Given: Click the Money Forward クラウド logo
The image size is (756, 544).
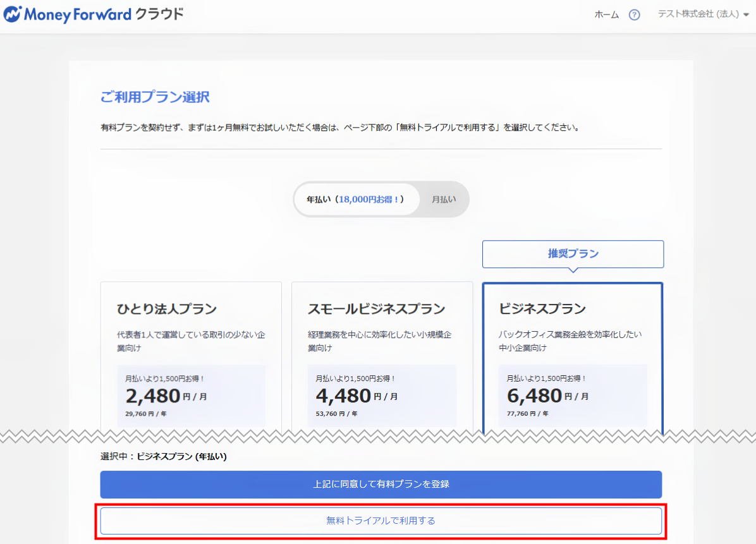Looking at the screenshot, I should [x=94, y=14].
